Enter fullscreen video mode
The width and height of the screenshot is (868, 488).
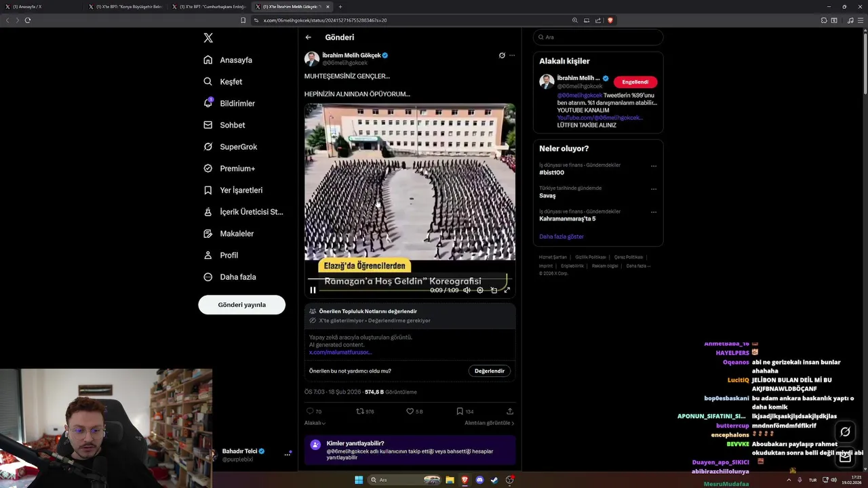[x=507, y=290]
